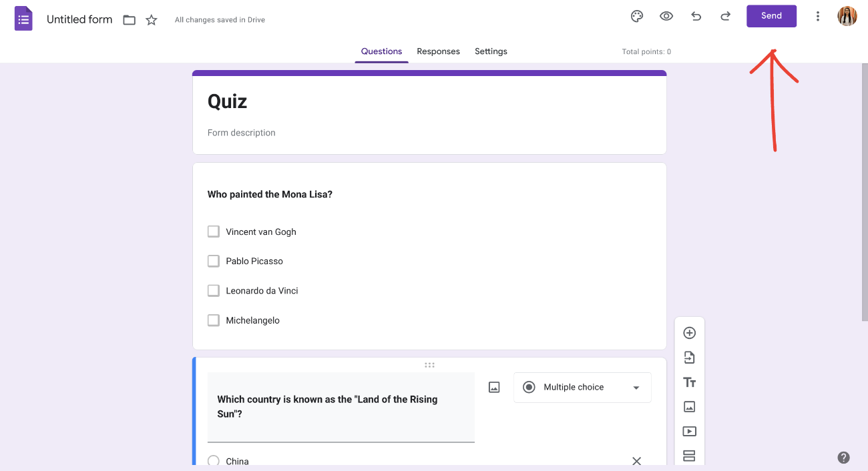Open the Customize theme palette icon
Viewport: 868px width, 471px height.
pyautogui.click(x=636, y=16)
